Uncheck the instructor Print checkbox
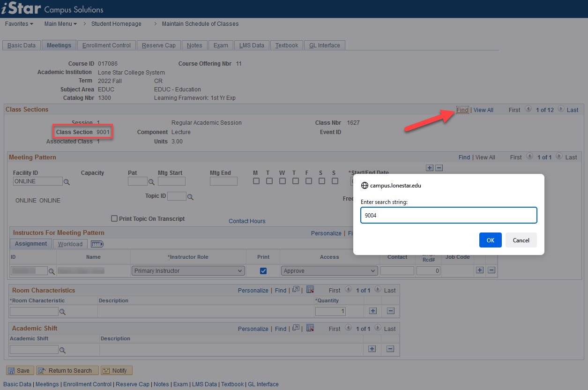The width and height of the screenshot is (588, 390). 263,270
